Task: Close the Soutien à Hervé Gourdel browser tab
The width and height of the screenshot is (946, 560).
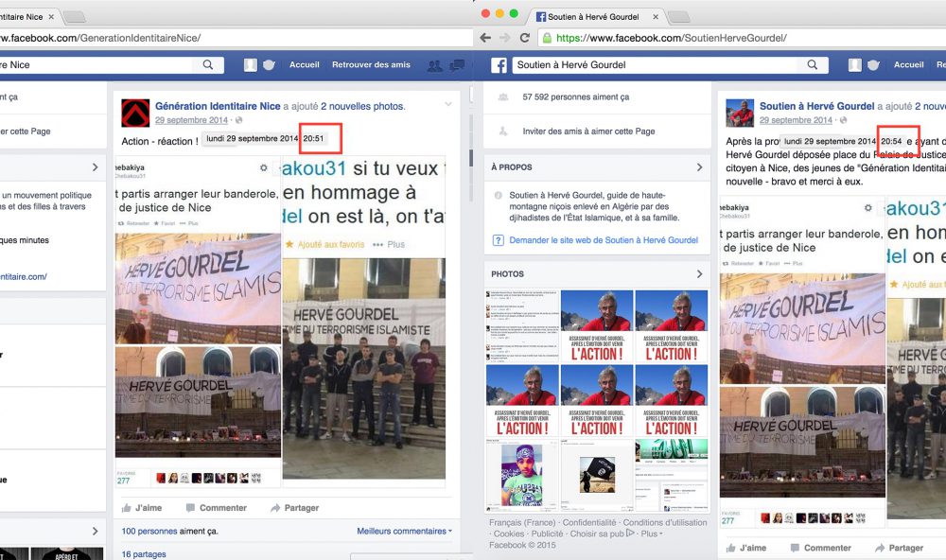Action: (x=656, y=17)
